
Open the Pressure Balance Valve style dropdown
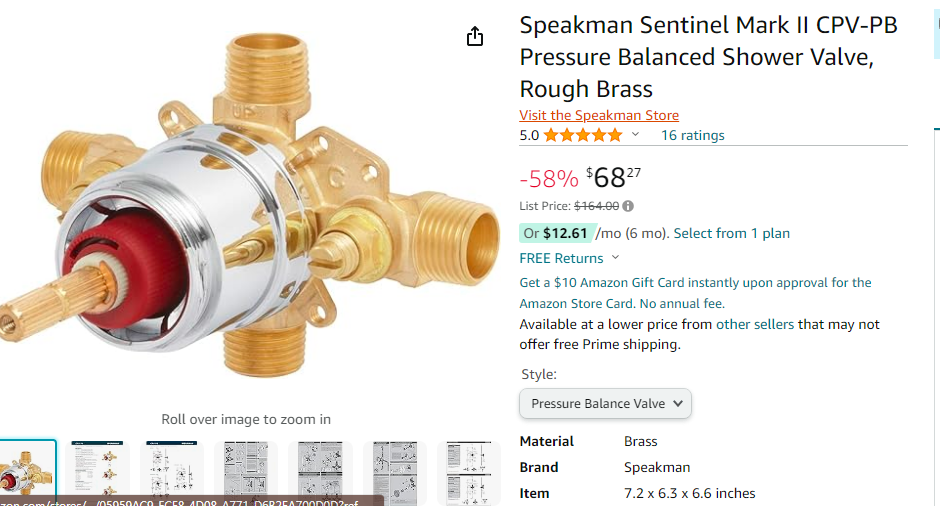[x=605, y=404]
